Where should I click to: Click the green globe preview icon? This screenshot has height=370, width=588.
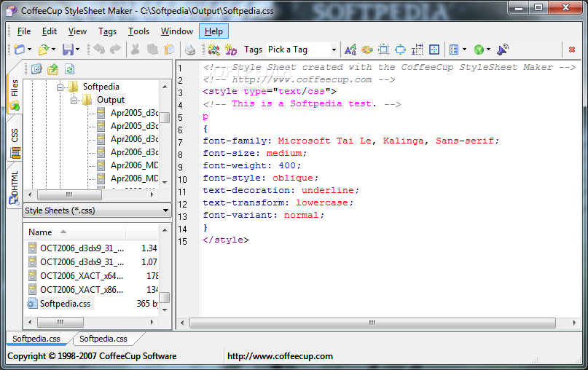(x=479, y=50)
